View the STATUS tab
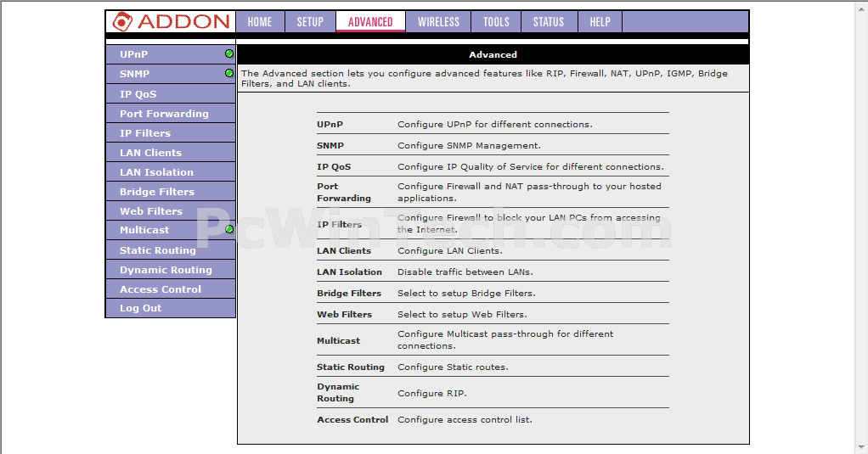 (549, 21)
